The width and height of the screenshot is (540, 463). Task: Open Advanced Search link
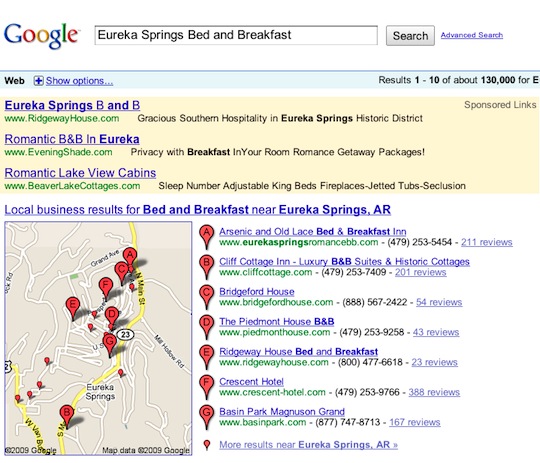click(x=472, y=35)
